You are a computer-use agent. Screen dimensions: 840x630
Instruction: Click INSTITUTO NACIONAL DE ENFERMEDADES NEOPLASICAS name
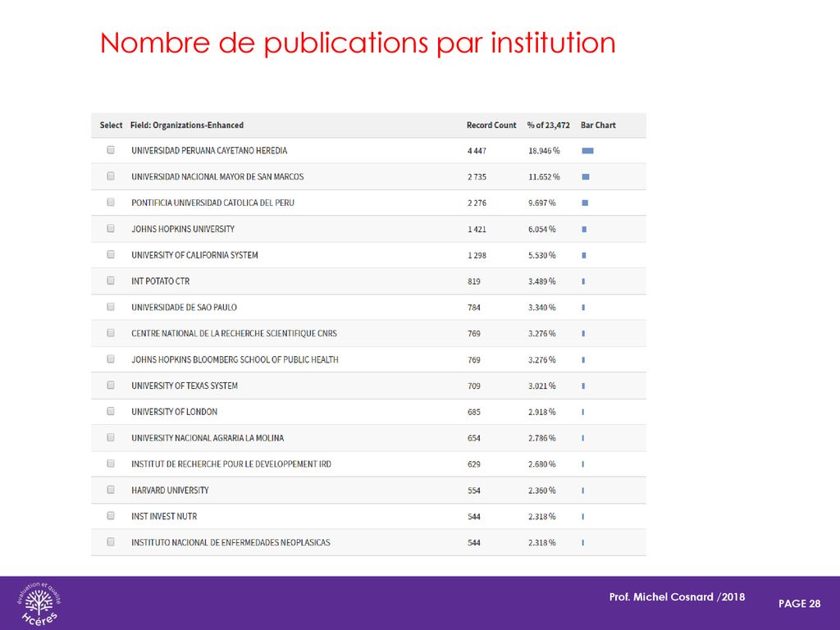click(231, 542)
